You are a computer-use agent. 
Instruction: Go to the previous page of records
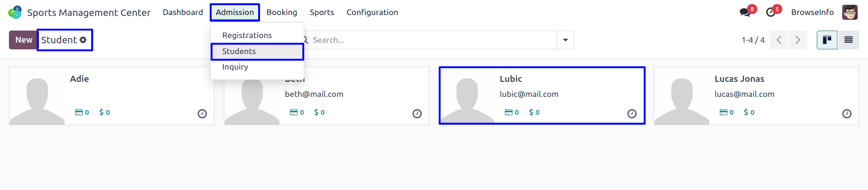pyautogui.click(x=779, y=40)
